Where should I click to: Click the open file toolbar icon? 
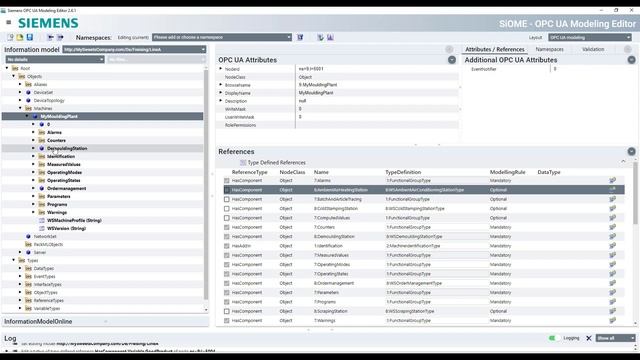[x=20, y=37]
